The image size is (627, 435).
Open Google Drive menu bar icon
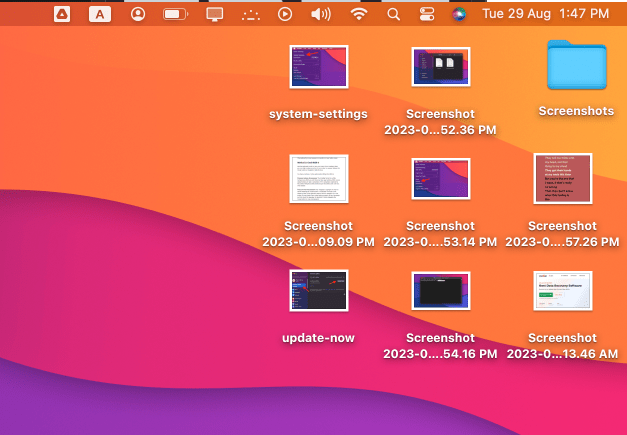click(x=61, y=14)
